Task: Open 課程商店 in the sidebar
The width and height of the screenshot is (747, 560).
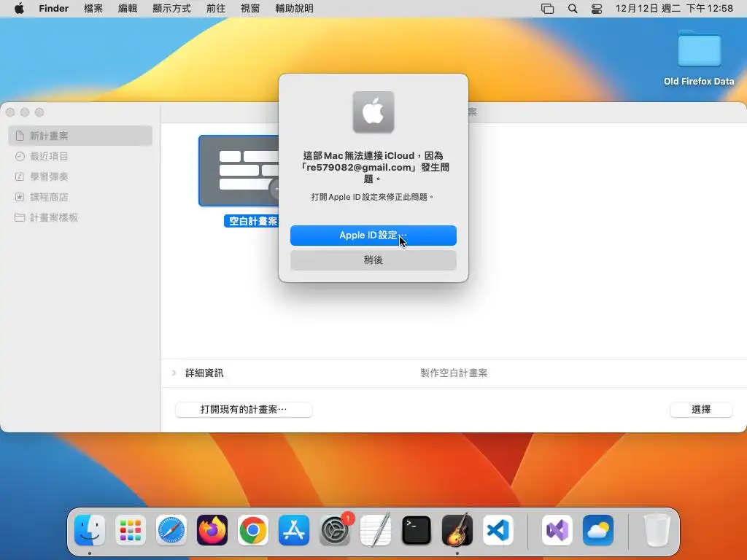Action: [x=80, y=197]
